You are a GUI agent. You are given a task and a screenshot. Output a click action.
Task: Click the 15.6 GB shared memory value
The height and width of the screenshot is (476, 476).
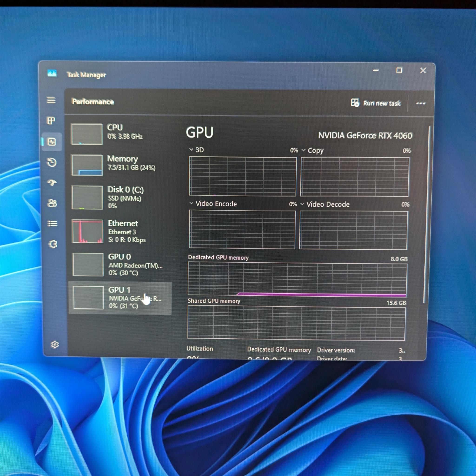tap(396, 303)
